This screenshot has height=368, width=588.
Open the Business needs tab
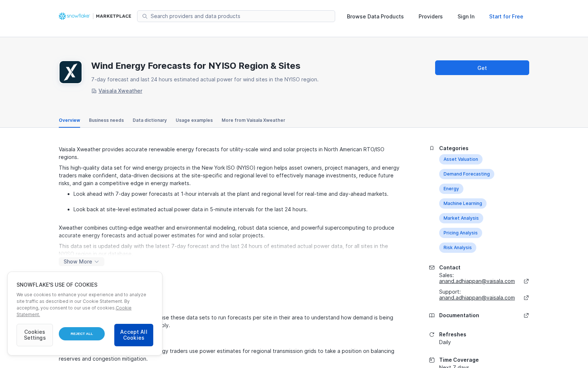pos(106,120)
